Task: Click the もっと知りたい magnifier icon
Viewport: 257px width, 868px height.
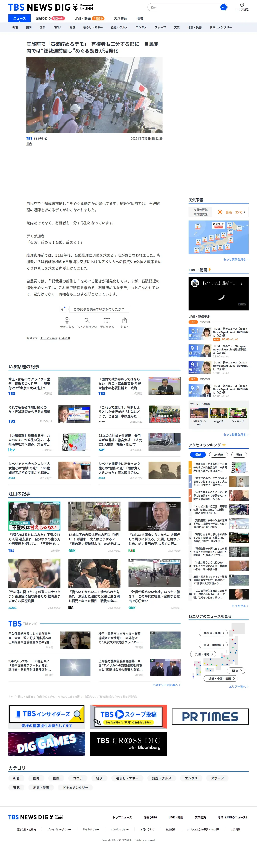Action: [87, 320]
